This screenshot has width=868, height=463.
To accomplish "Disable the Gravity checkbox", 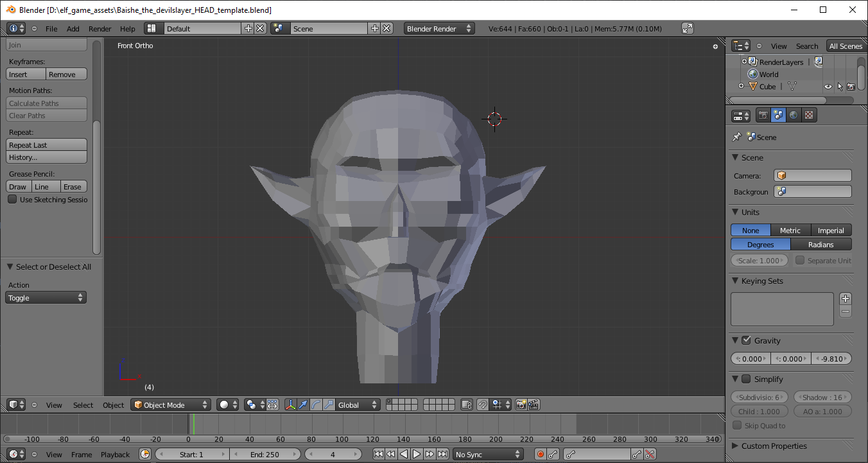I will pos(746,340).
